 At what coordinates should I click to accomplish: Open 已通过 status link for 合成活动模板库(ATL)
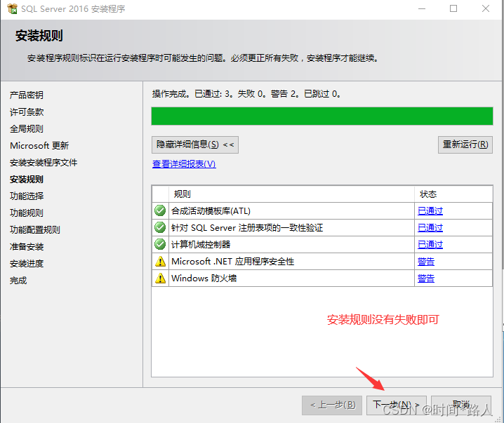click(x=430, y=210)
